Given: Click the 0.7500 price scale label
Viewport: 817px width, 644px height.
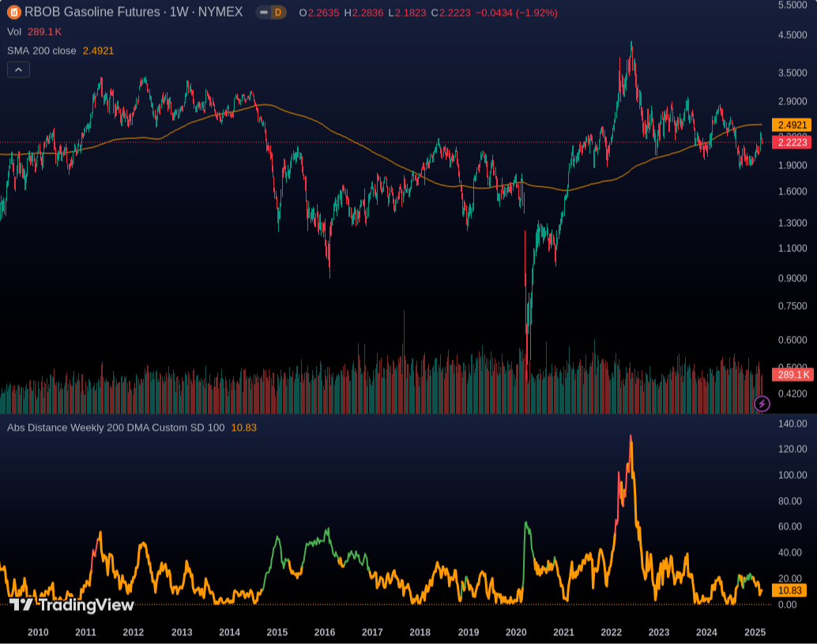Looking at the screenshot, I should pyautogui.click(x=793, y=306).
